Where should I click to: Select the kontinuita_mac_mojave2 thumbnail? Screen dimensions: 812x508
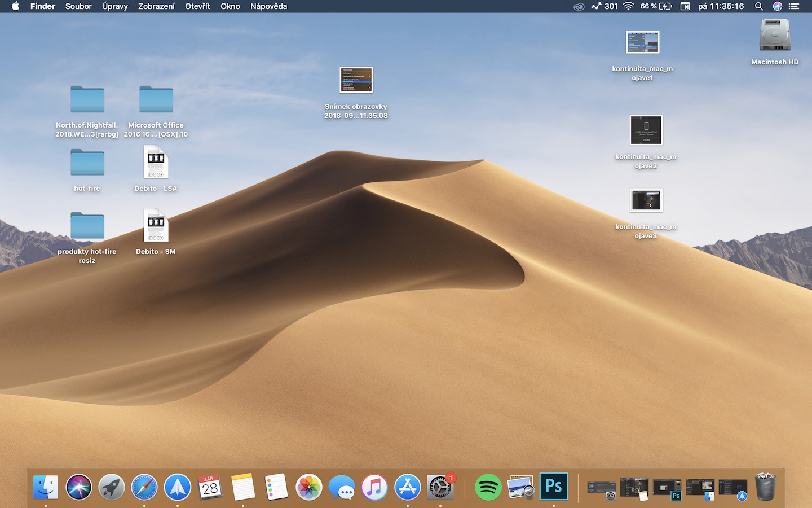[646, 130]
